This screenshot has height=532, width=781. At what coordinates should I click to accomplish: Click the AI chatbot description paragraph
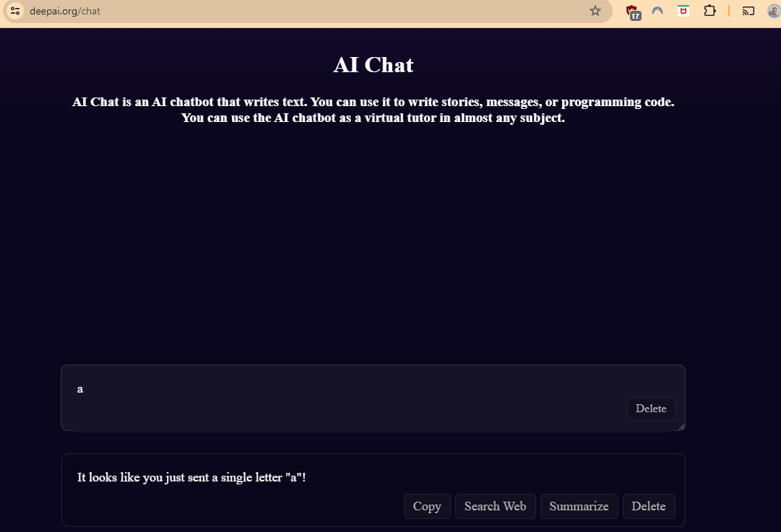[x=373, y=110]
